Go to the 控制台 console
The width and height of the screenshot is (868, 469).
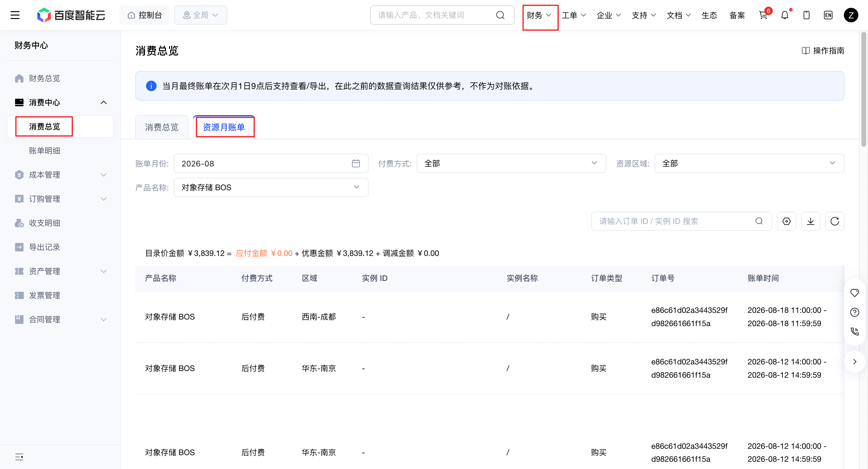point(145,15)
